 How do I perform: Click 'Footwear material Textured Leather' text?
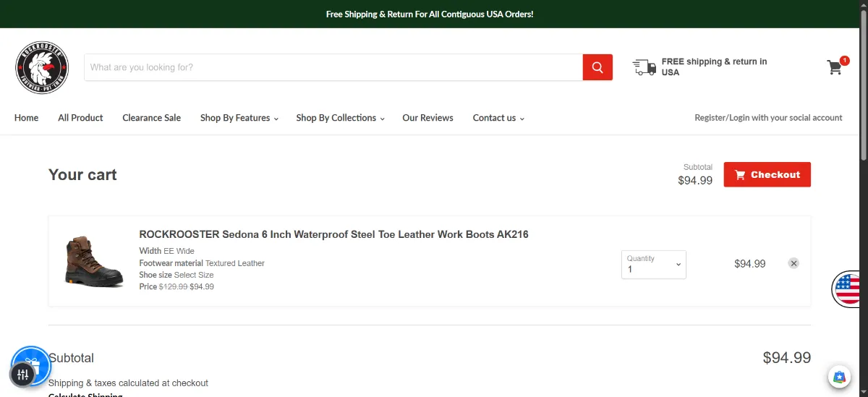coord(202,263)
